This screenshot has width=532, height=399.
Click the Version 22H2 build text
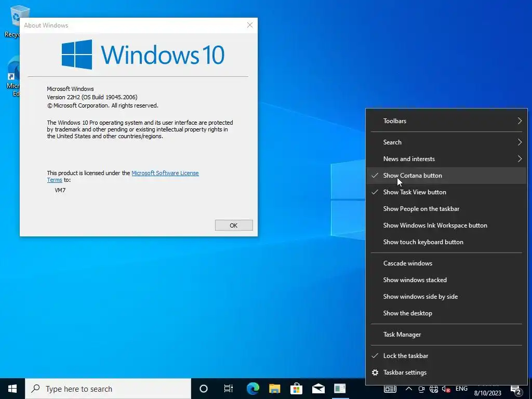(x=92, y=97)
